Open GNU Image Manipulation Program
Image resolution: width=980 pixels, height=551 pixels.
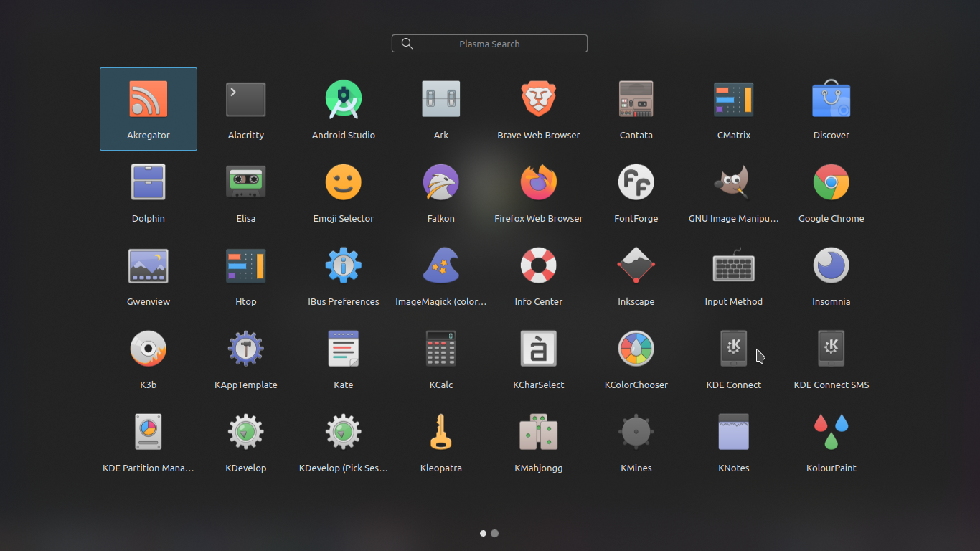click(x=734, y=192)
